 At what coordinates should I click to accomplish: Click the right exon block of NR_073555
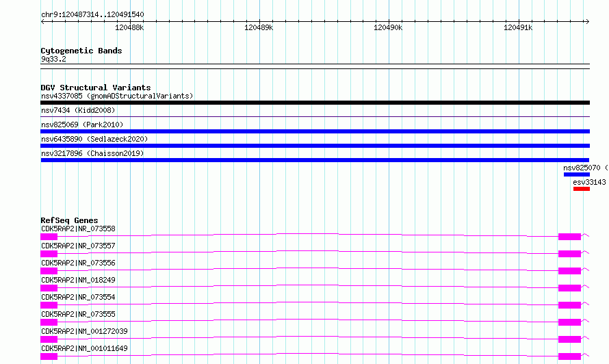pos(570,322)
